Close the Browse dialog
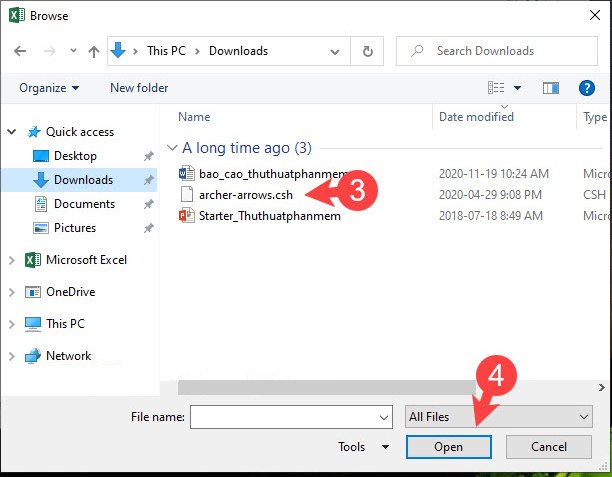 coord(594,16)
